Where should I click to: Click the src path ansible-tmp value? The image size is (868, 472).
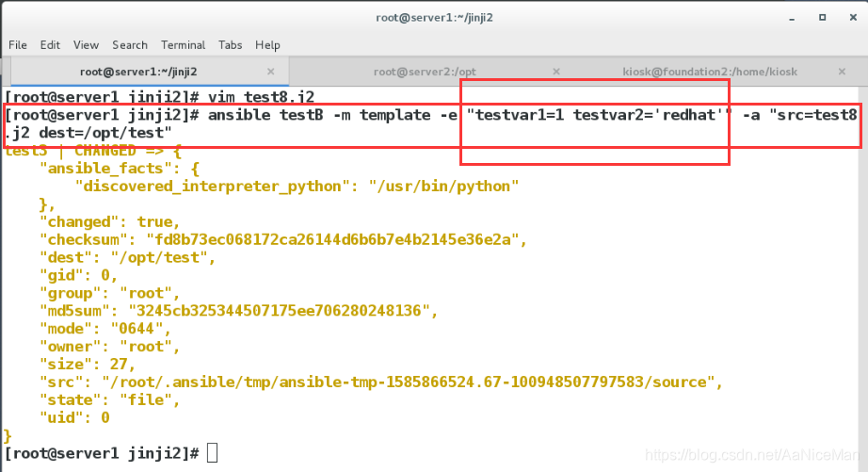coord(408,382)
